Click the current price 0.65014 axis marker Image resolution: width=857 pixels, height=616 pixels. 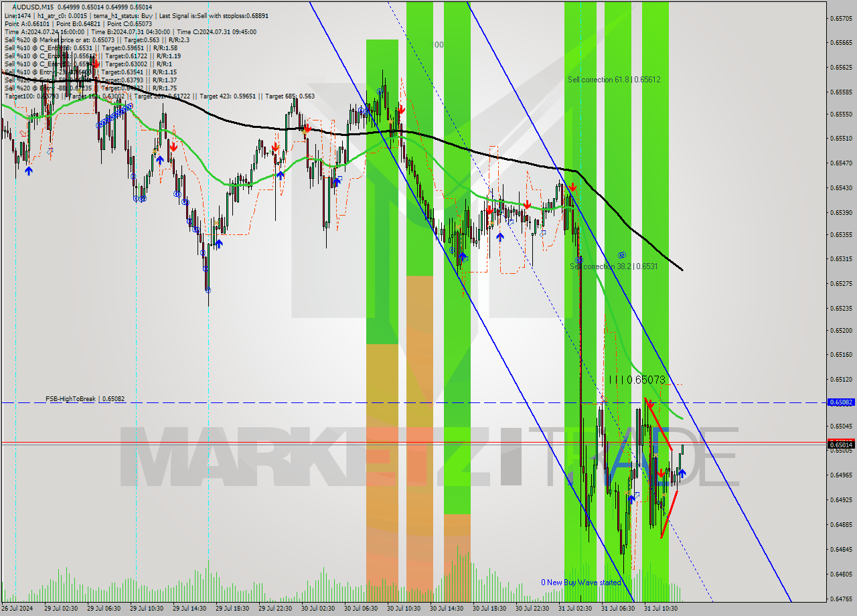point(842,445)
